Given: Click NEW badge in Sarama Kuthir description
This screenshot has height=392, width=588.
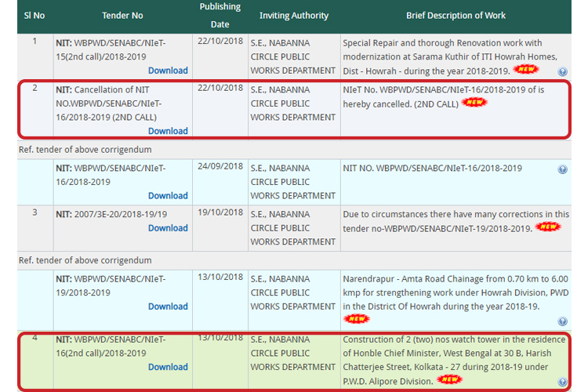Looking at the screenshot, I should pos(526,71).
